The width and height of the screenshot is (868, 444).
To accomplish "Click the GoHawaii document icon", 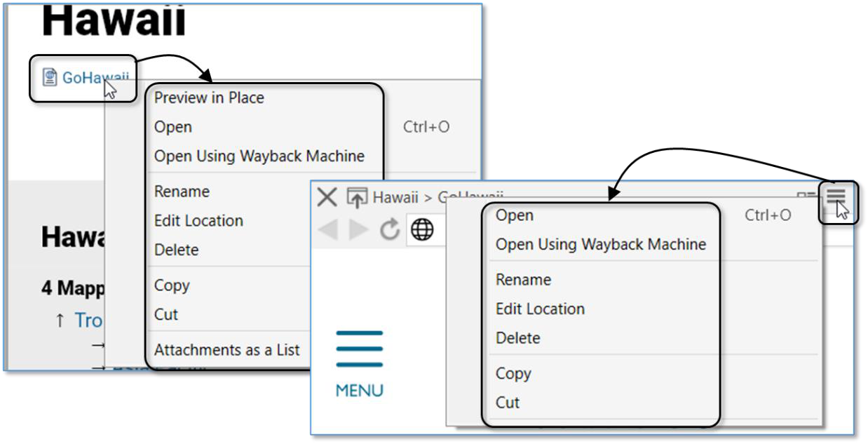I will pyautogui.click(x=50, y=77).
